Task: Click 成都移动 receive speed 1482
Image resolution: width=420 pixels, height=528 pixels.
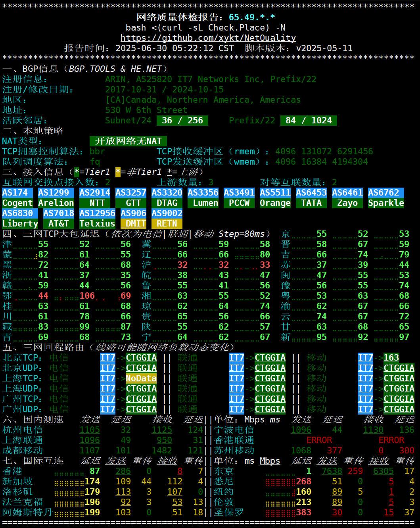Action: (x=162, y=451)
